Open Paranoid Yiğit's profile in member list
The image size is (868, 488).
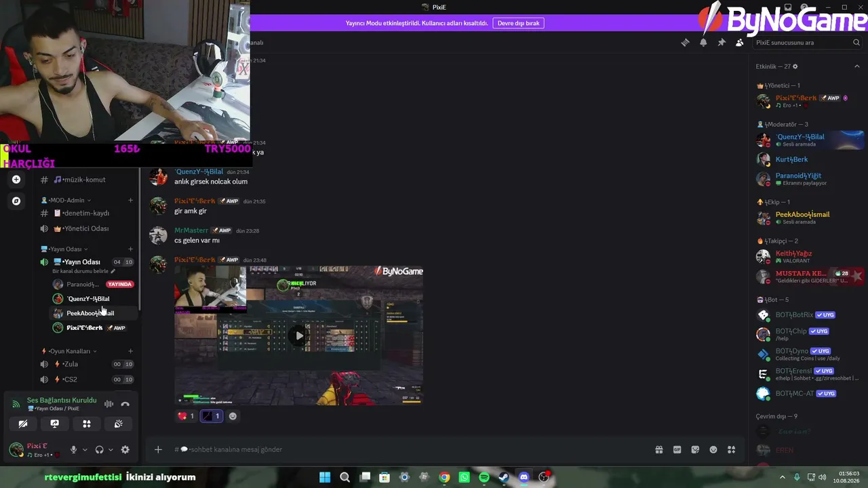[x=810, y=179]
